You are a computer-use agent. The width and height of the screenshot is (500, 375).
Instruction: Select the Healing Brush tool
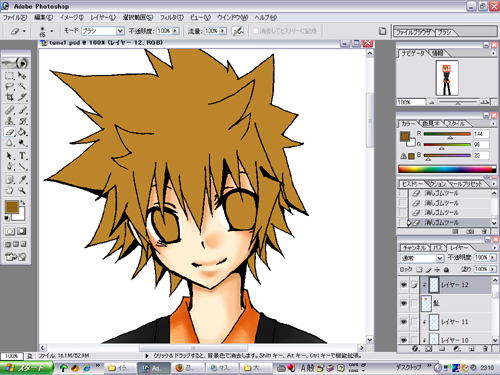click(9, 110)
